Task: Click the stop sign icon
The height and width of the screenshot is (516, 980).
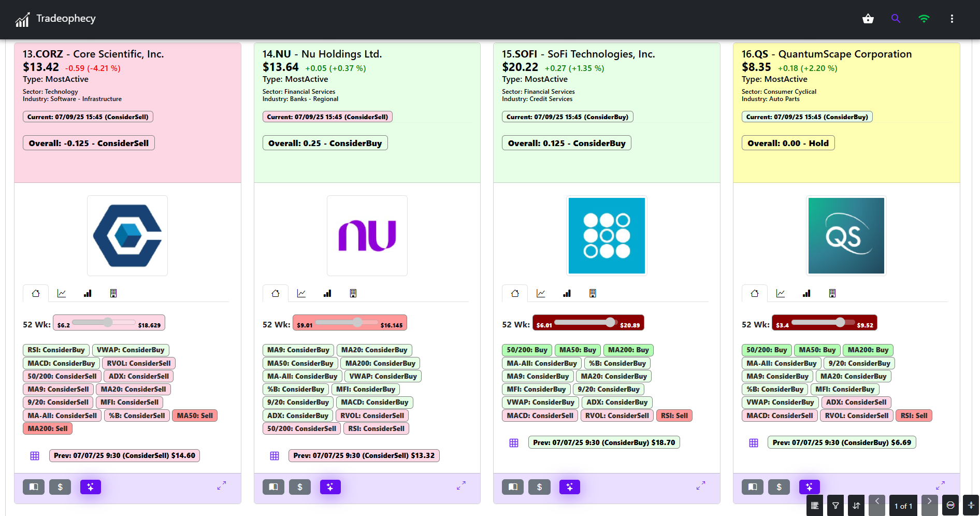Action: [950, 506]
